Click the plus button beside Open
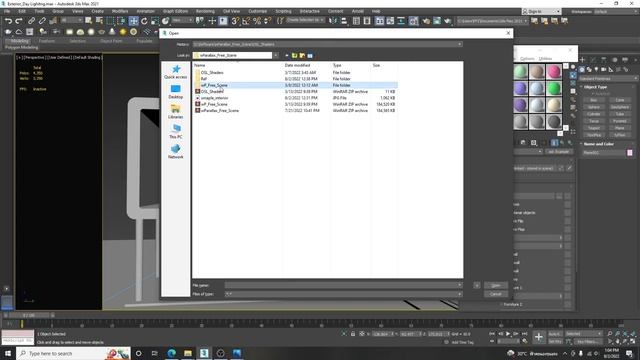The height and width of the screenshot is (360, 640). pos(477,285)
